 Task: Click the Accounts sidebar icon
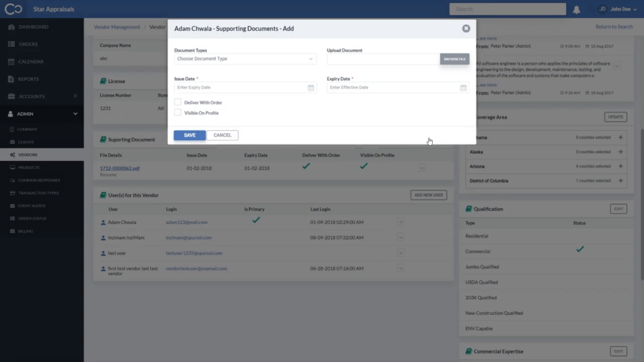11,96
